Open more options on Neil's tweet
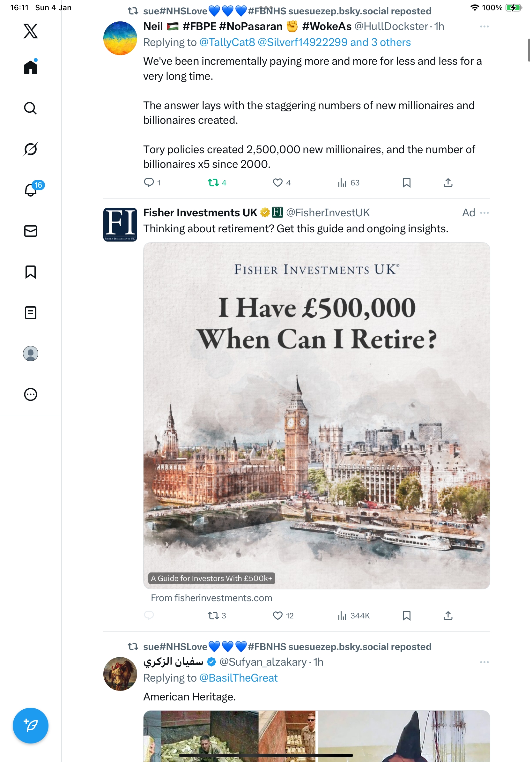Viewport: 532px width, 762px height. (484, 26)
